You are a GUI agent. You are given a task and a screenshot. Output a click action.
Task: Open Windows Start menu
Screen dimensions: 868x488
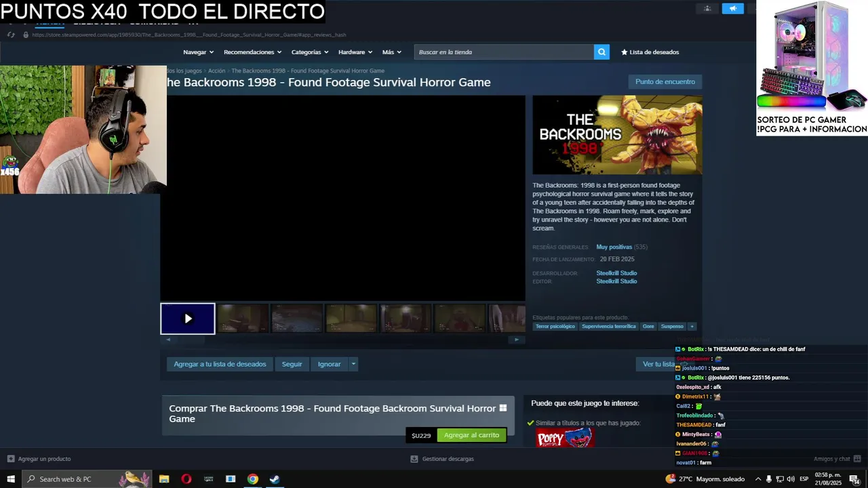tap(11, 479)
